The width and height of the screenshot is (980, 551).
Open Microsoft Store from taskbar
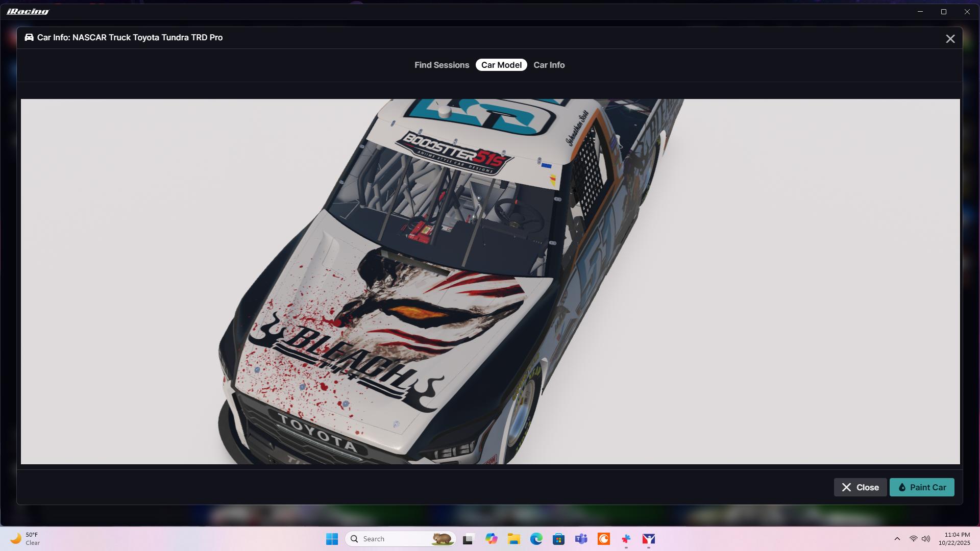[x=558, y=539]
